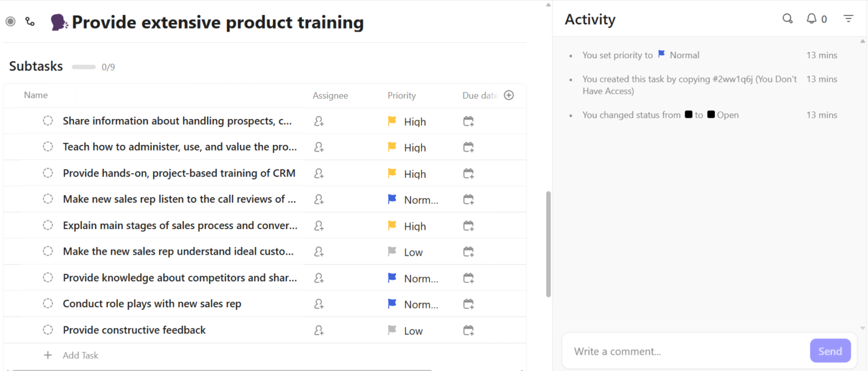Viewport: 868px width, 371px height.
Task: Set due date for Share information subtask
Action: click(469, 121)
